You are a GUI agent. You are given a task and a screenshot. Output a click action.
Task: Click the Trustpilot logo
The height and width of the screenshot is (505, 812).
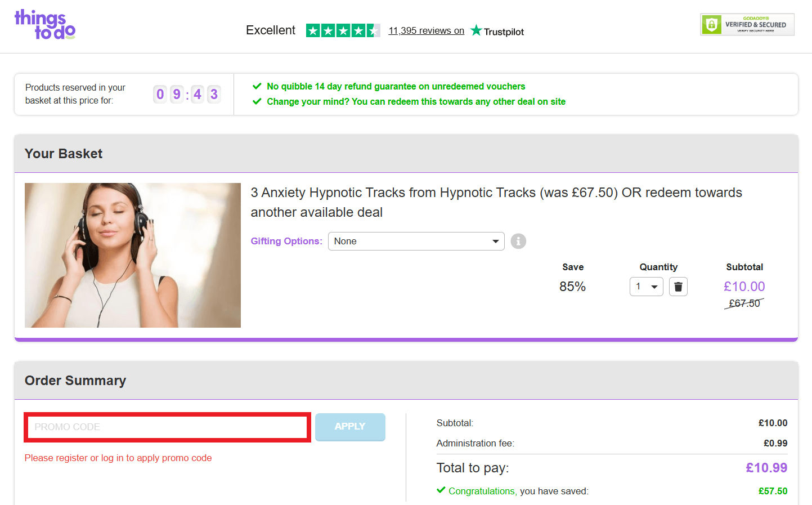point(497,31)
